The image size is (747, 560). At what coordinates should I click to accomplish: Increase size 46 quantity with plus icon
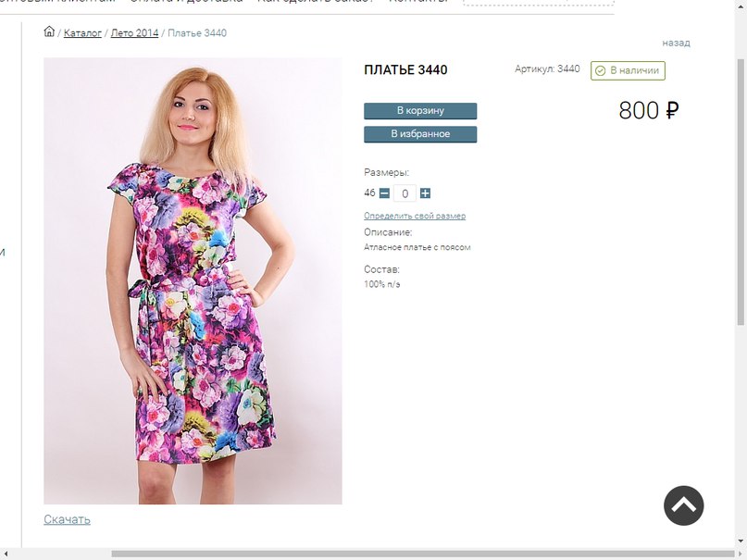click(x=425, y=193)
